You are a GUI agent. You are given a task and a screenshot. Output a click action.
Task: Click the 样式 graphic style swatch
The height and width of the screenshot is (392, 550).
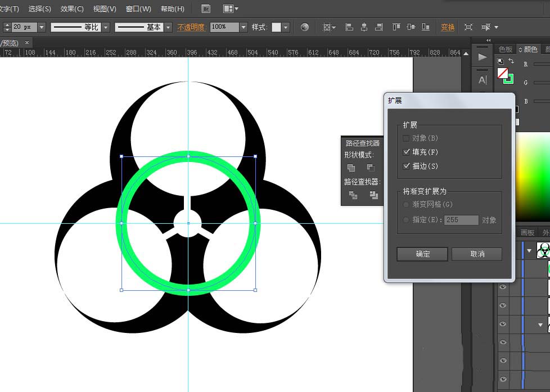pyautogui.click(x=276, y=27)
